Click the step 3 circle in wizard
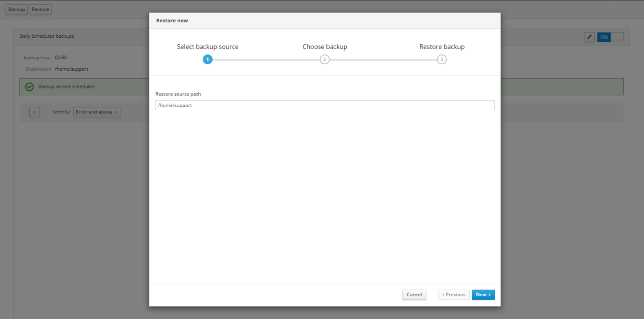The image size is (644, 319). (x=442, y=60)
